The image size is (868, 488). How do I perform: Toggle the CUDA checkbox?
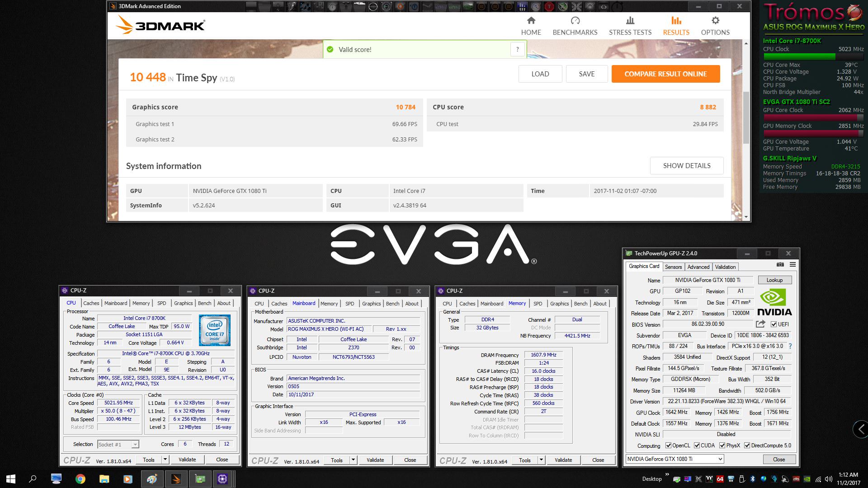click(697, 446)
